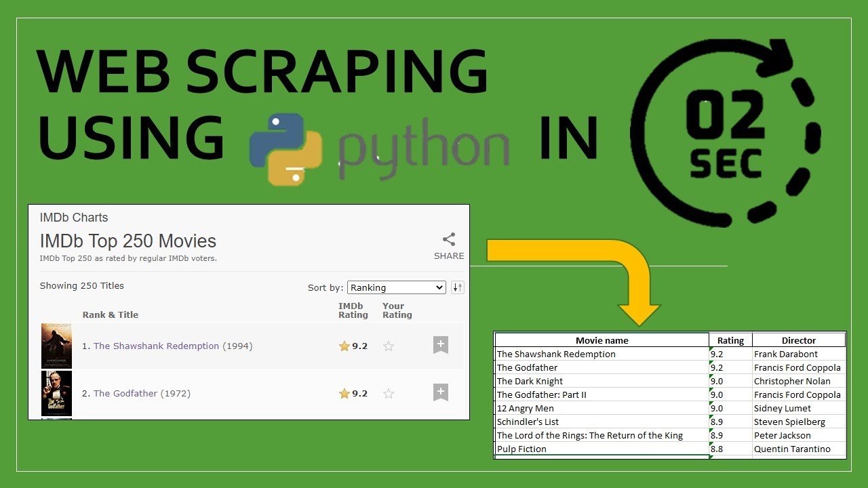Select the Movie name header cell

602,340
